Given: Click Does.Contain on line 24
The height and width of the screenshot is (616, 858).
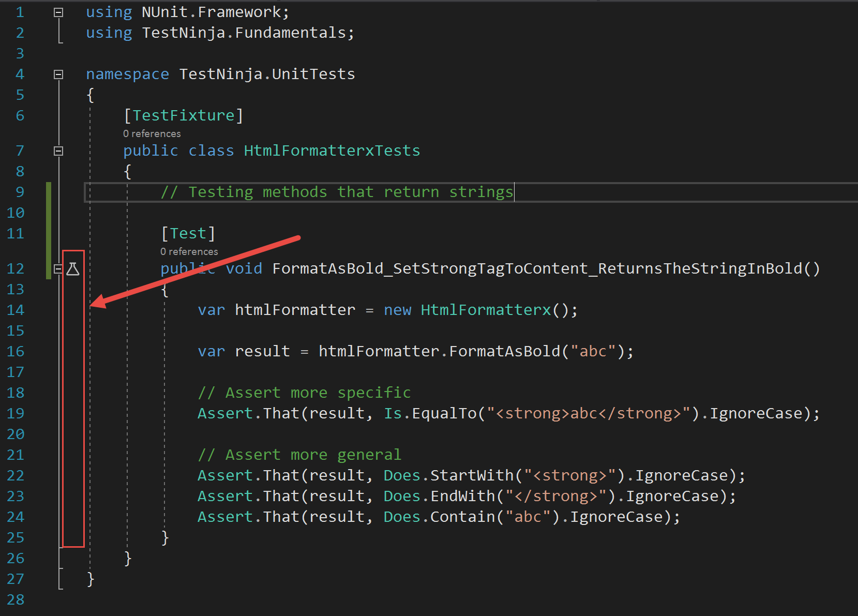Looking at the screenshot, I should [440, 517].
